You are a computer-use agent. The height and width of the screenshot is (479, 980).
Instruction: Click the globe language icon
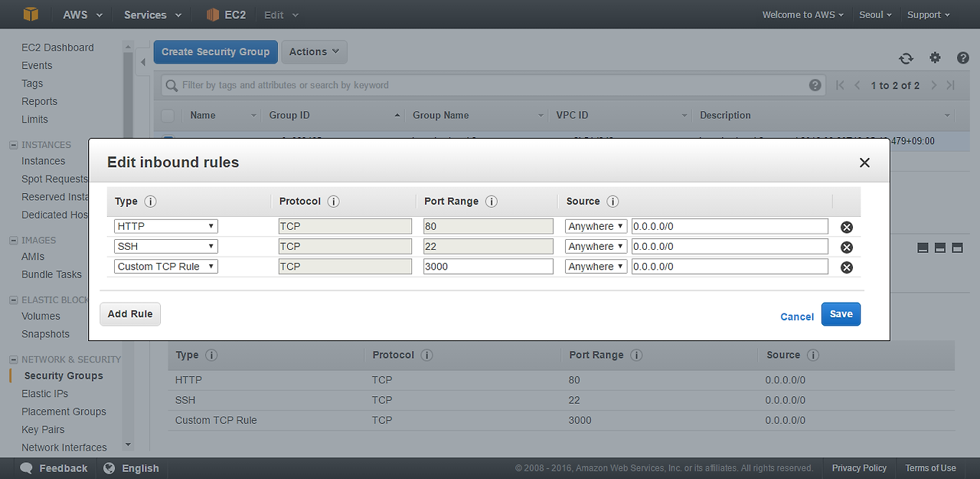[109, 468]
